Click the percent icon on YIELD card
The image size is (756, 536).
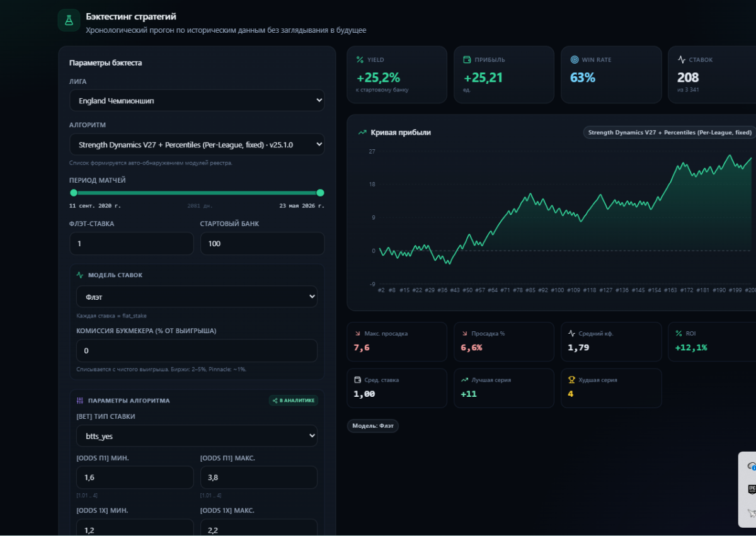(360, 60)
